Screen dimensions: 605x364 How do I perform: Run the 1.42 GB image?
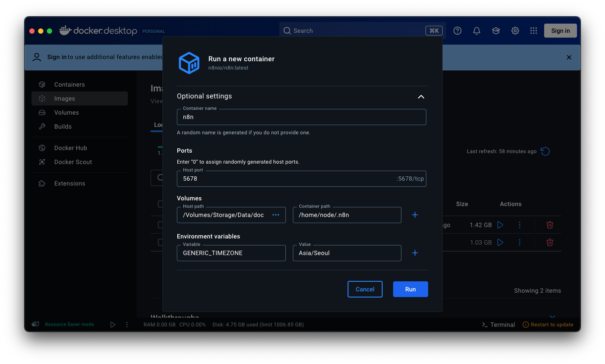pos(500,225)
